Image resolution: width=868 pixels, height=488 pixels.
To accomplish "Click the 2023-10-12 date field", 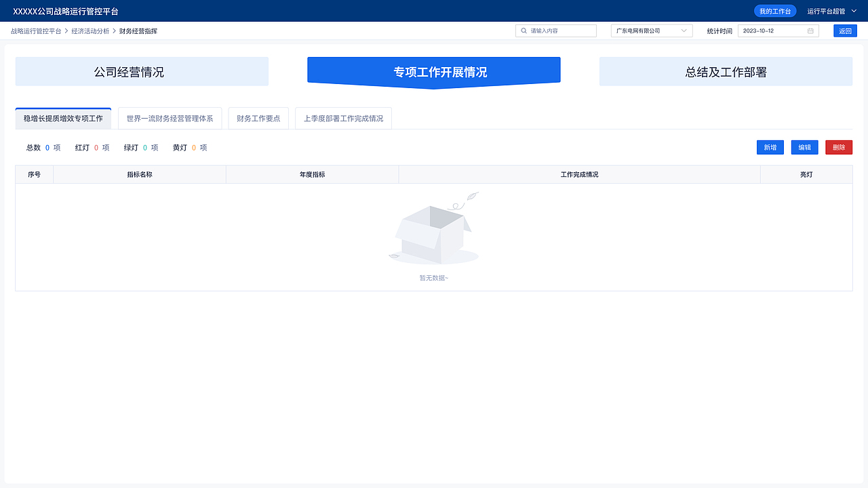I will coord(778,30).
